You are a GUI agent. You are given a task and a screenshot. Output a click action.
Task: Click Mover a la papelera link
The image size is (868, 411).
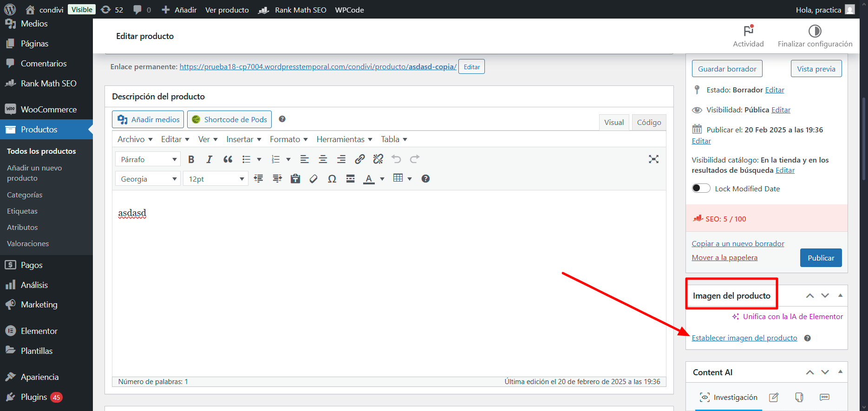coord(724,258)
